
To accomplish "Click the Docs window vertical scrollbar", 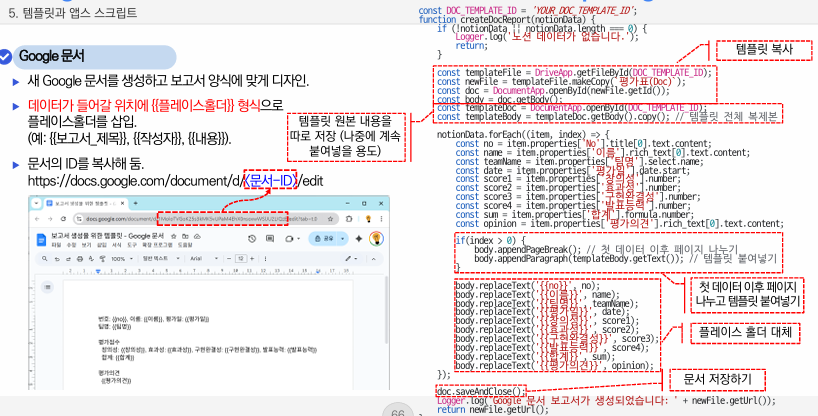I will point(387,310).
